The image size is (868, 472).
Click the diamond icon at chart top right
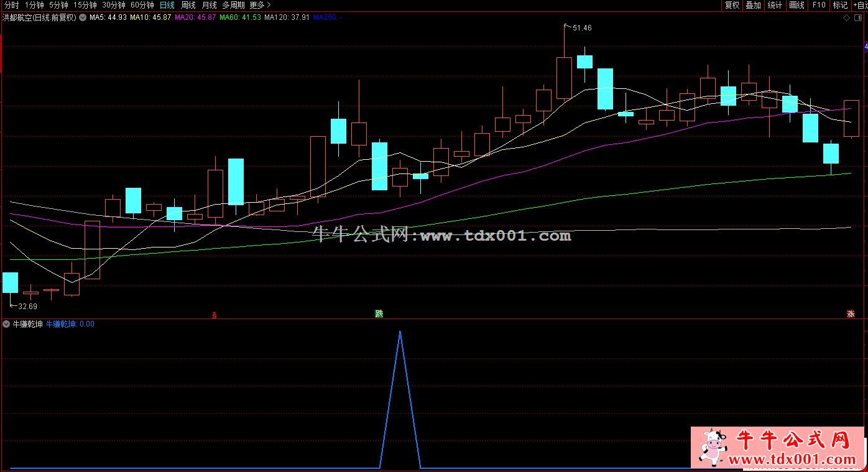tap(846, 18)
